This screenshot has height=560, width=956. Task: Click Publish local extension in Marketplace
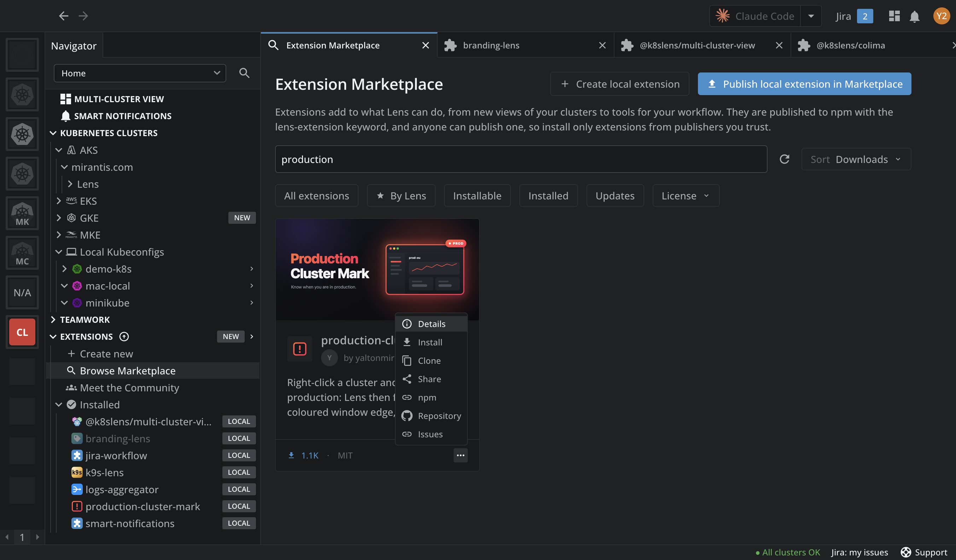(804, 84)
